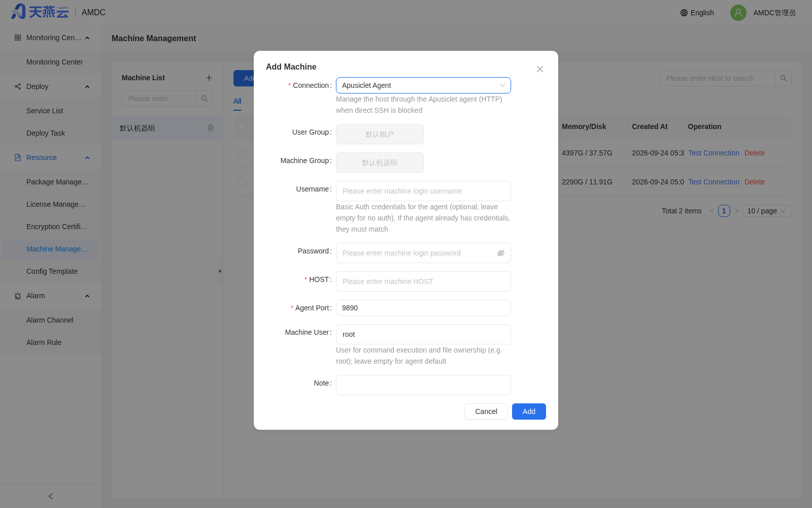Click the Machine List search magnifier
812x508 pixels.
click(205, 99)
